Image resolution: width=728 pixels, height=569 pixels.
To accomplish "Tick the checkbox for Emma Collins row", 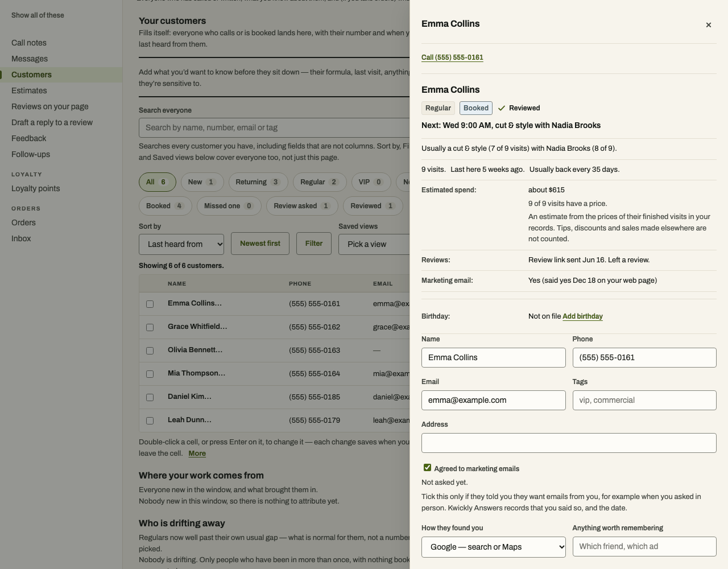I will click(x=150, y=304).
